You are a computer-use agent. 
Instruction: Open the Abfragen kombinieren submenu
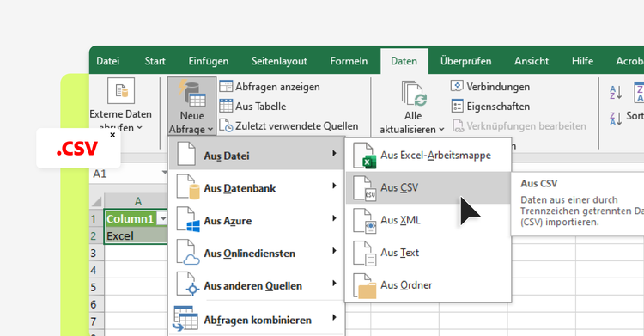(257, 319)
